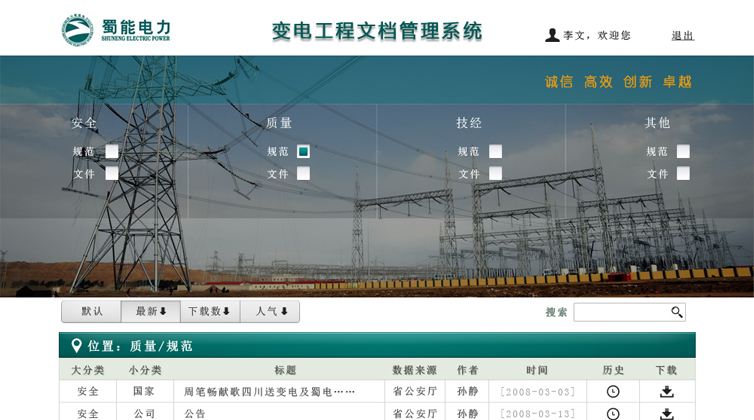Check the 质量 文件 checkbox

[x=303, y=173]
